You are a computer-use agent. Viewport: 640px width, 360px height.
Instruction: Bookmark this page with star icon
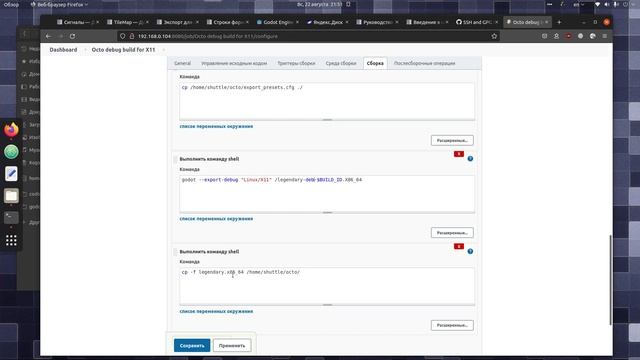[x=494, y=36]
